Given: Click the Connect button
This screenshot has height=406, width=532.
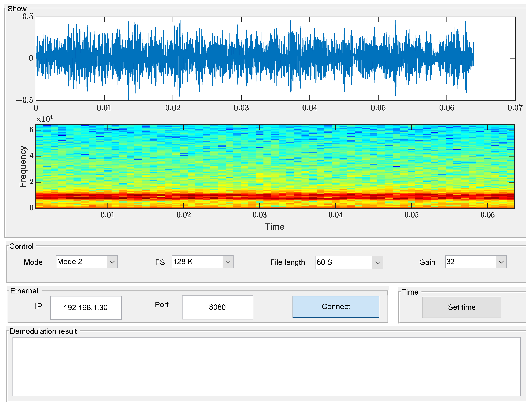Looking at the screenshot, I should pos(336,307).
